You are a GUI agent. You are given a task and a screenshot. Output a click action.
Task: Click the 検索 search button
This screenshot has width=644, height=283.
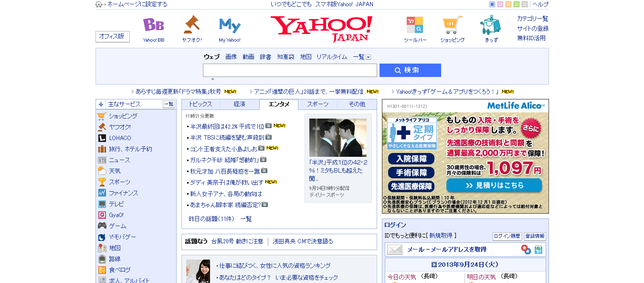[x=410, y=70]
